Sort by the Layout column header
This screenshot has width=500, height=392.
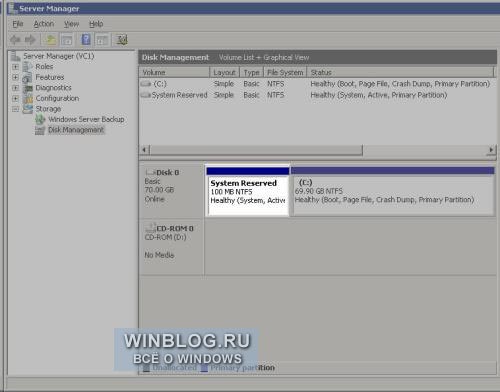click(x=225, y=72)
